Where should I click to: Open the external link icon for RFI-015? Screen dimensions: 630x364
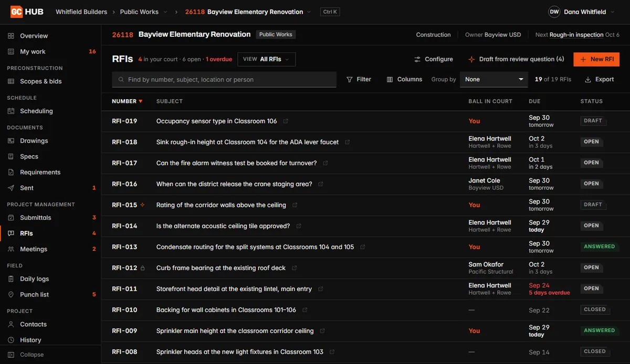(295, 205)
